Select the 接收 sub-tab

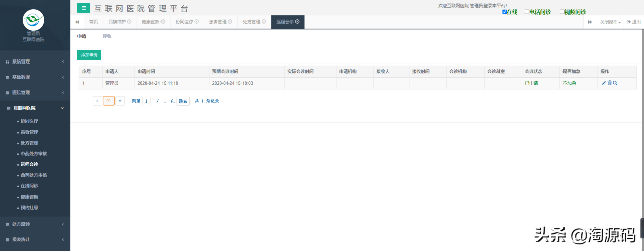click(x=107, y=36)
